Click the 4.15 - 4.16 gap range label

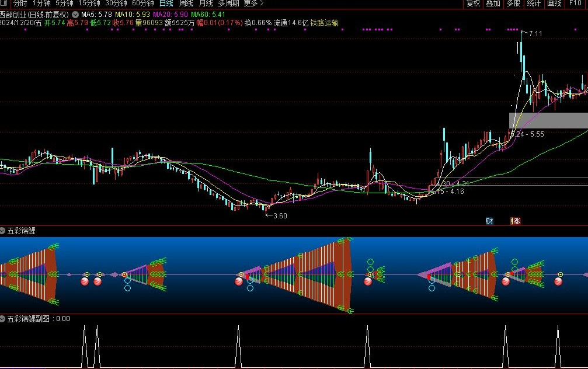[x=447, y=192]
